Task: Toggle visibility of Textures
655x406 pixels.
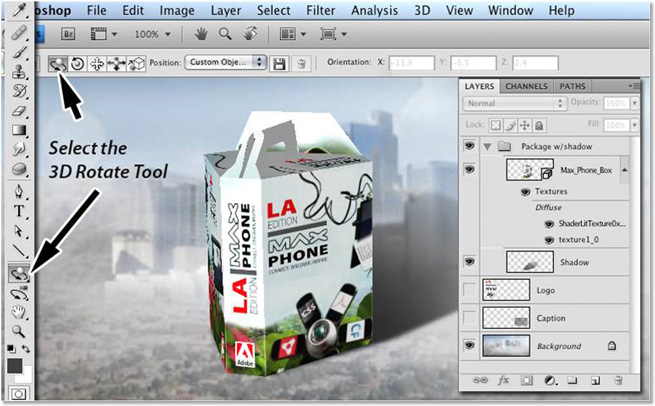Action: tap(526, 192)
